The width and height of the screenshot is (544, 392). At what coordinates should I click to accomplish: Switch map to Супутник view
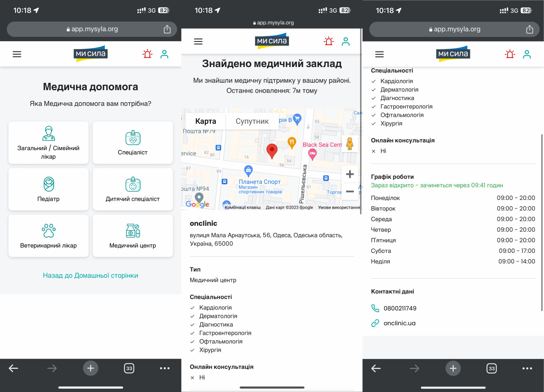pos(252,122)
